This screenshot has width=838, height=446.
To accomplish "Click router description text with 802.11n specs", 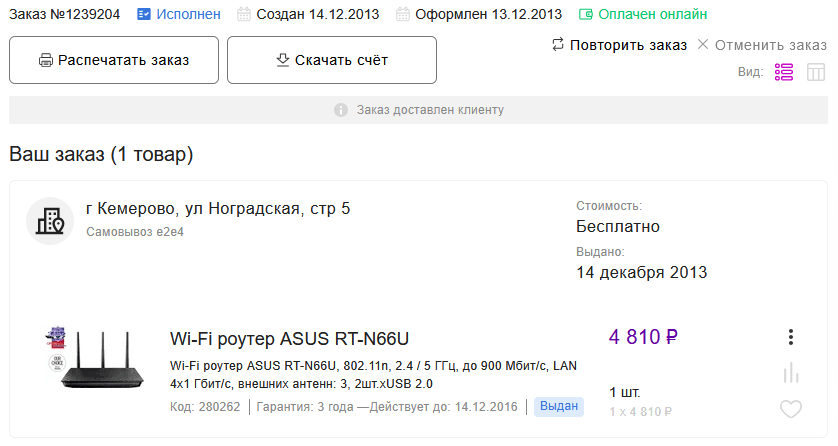I will click(x=373, y=375).
